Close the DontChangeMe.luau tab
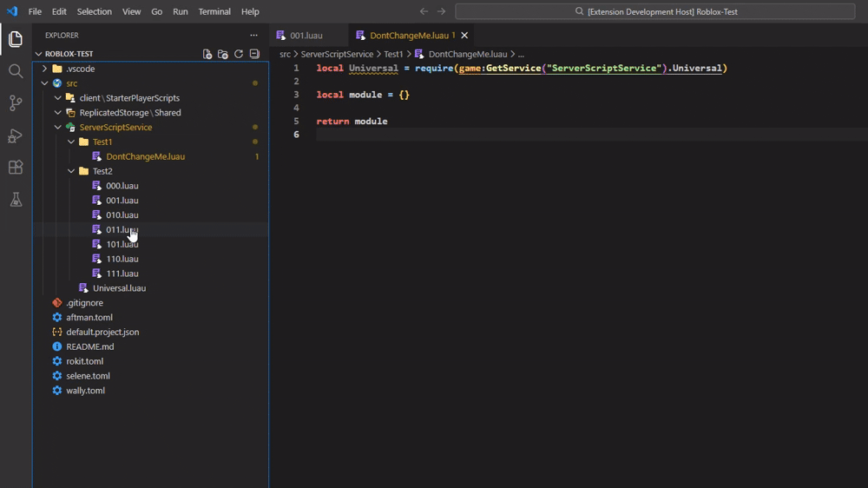 pyautogui.click(x=464, y=35)
